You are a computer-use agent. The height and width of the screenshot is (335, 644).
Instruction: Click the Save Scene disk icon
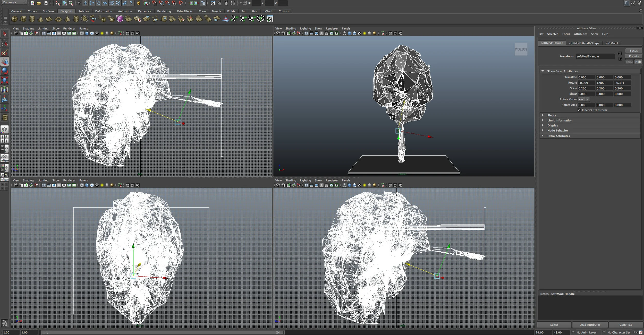tap(46, 3)
